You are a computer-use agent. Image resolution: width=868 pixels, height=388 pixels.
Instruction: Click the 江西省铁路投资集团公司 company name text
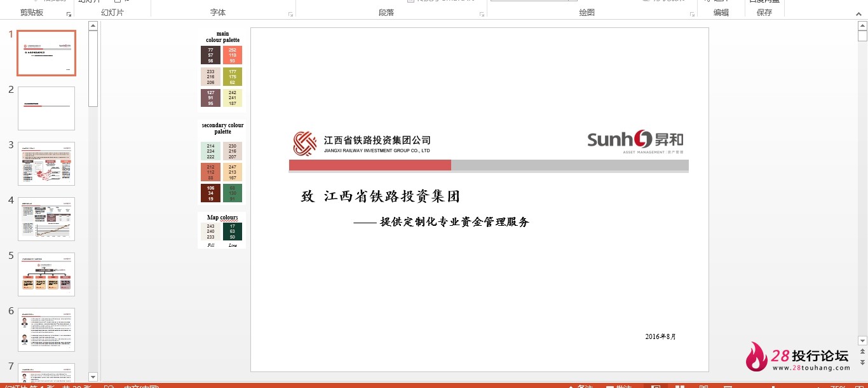click(377, 140)
